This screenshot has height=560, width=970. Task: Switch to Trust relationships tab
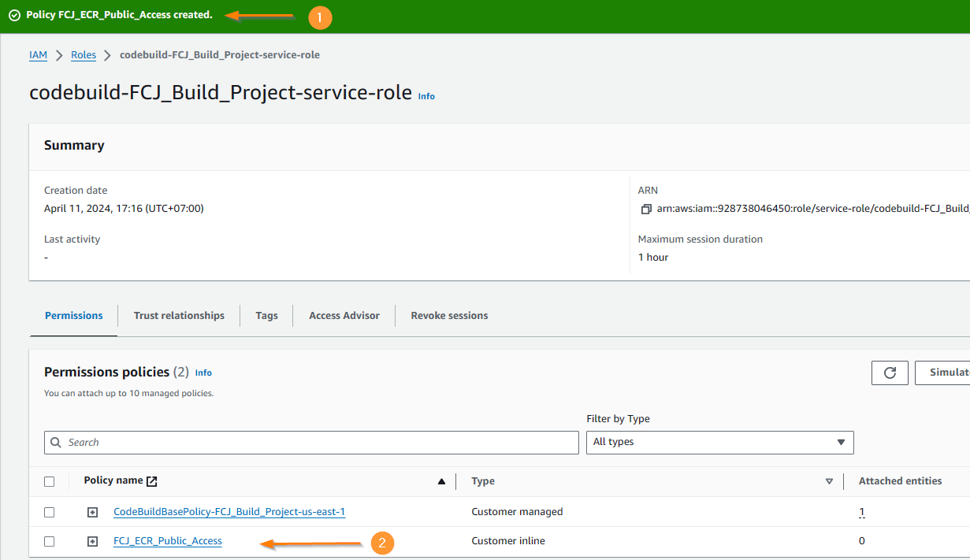pyautogui.click(x=179, y=316)
